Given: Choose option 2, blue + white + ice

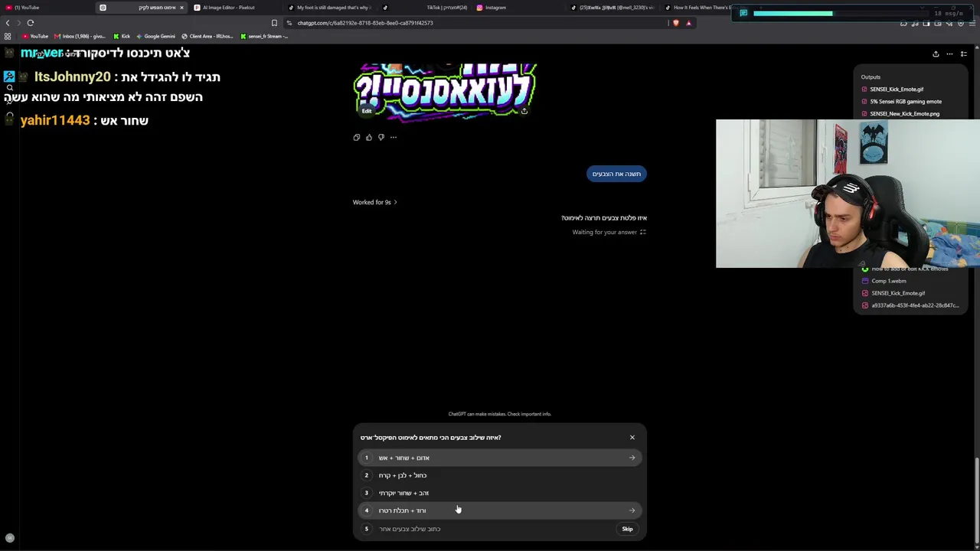Looking at the screenshot, I should click(x=499, y=475).
